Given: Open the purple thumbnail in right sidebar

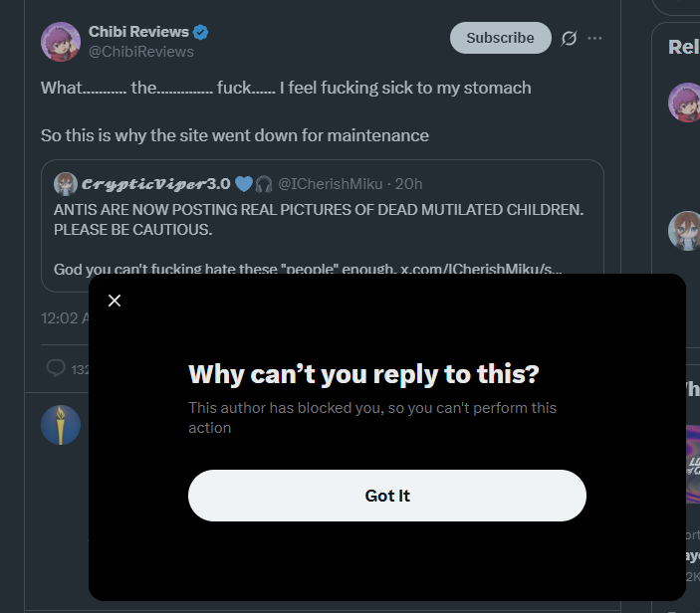Looking at the screenshot, I should point(689,464).
